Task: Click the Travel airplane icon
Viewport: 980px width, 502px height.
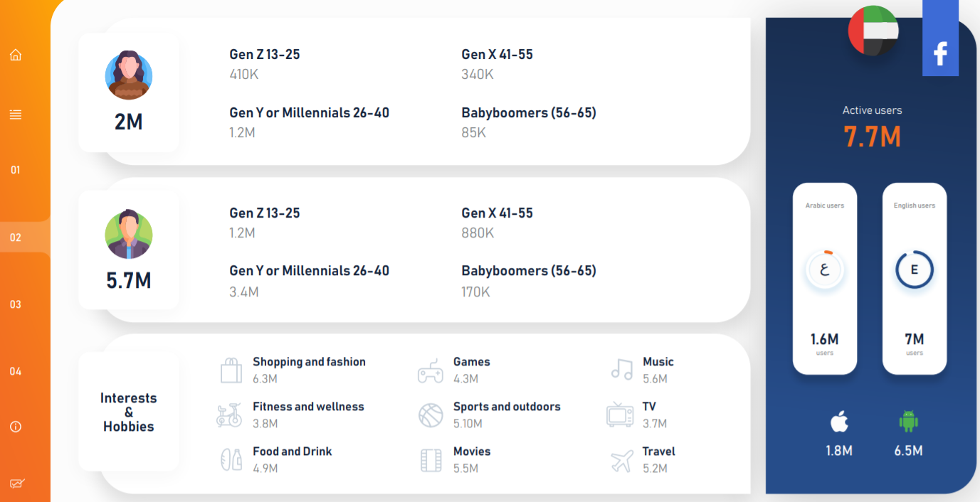Action: pos(622,461)
